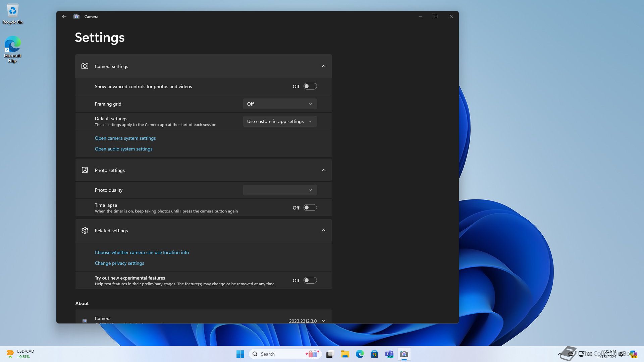This screenshot has width=644, height=362.
Task: Enable advanced controls for photos and videos
Action: (x=310, y=86)
